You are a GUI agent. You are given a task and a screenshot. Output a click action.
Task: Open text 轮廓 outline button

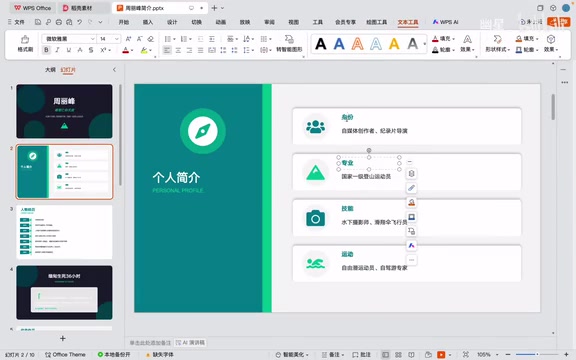[443, 50]
